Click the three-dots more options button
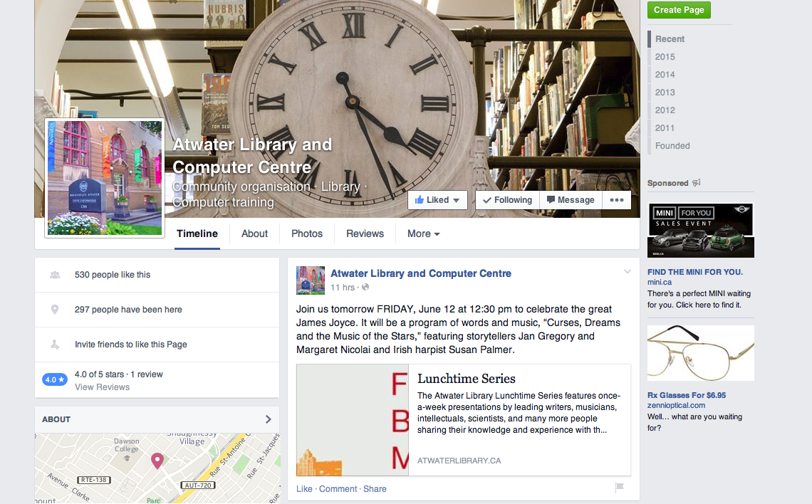The width and height of the screenshot is (812, 504). 616,200
